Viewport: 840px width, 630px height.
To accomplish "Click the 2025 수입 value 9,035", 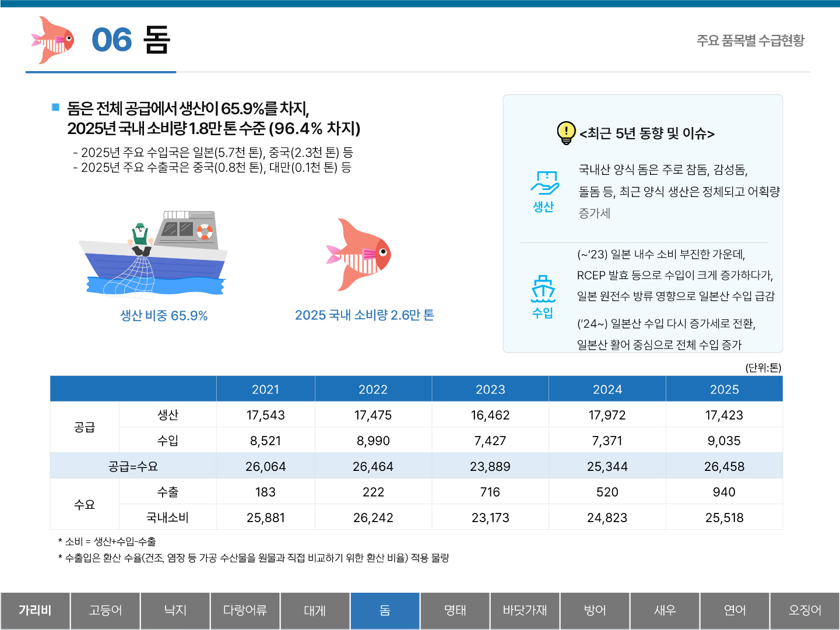I will [x=724, y=441].
